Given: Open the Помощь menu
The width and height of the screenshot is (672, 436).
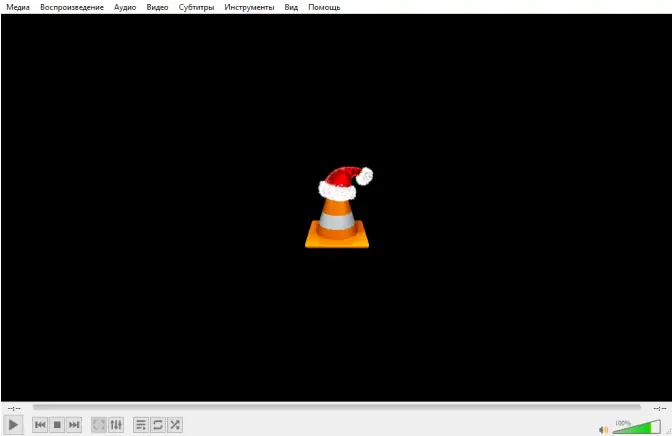Looking at the screenshot, I should [x=324, y=7].
